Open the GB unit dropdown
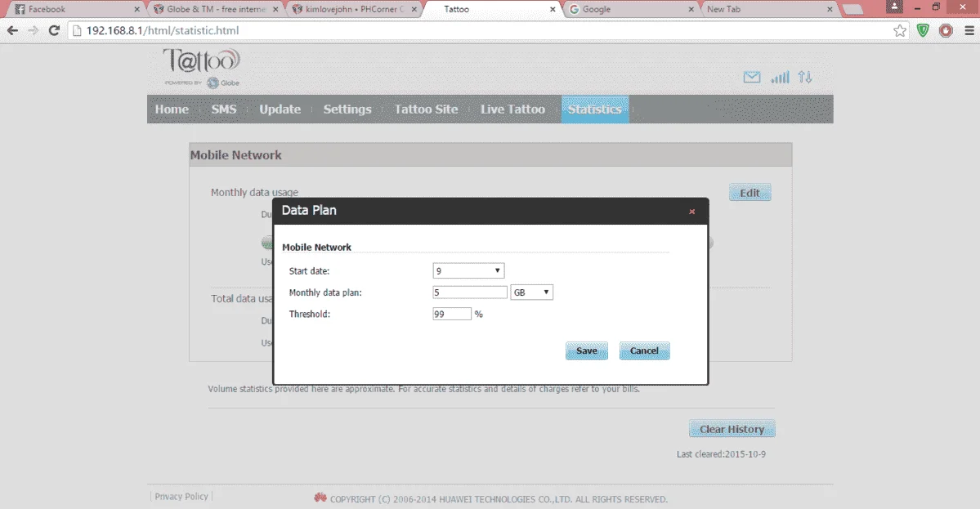Viewport: 980px width, 509px height. (532, 292)
